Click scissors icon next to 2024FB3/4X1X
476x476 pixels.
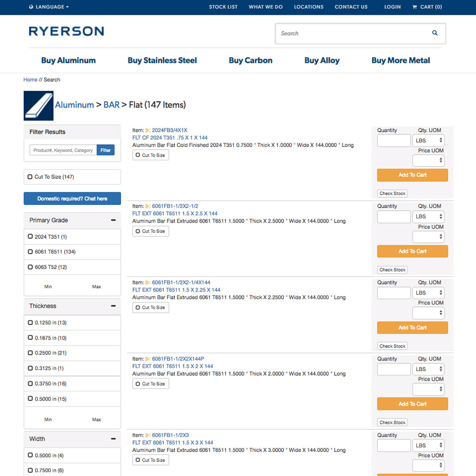[148, 130]
